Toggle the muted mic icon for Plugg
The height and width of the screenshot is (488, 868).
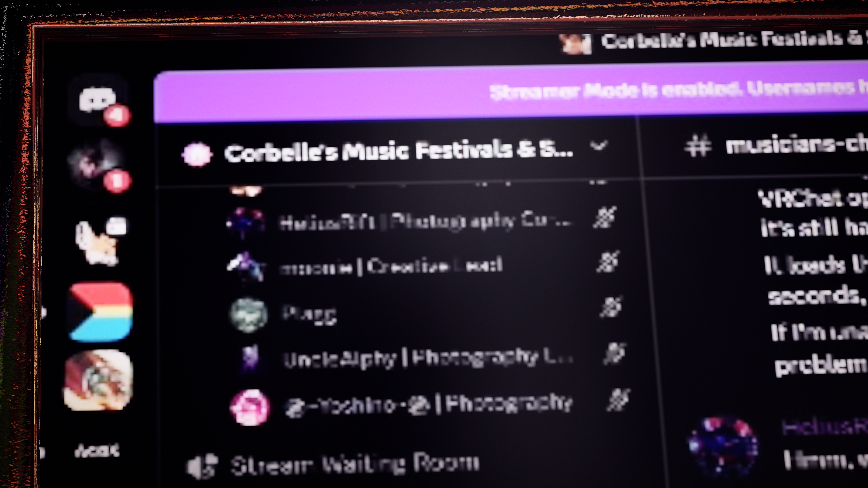pos(611,307)
